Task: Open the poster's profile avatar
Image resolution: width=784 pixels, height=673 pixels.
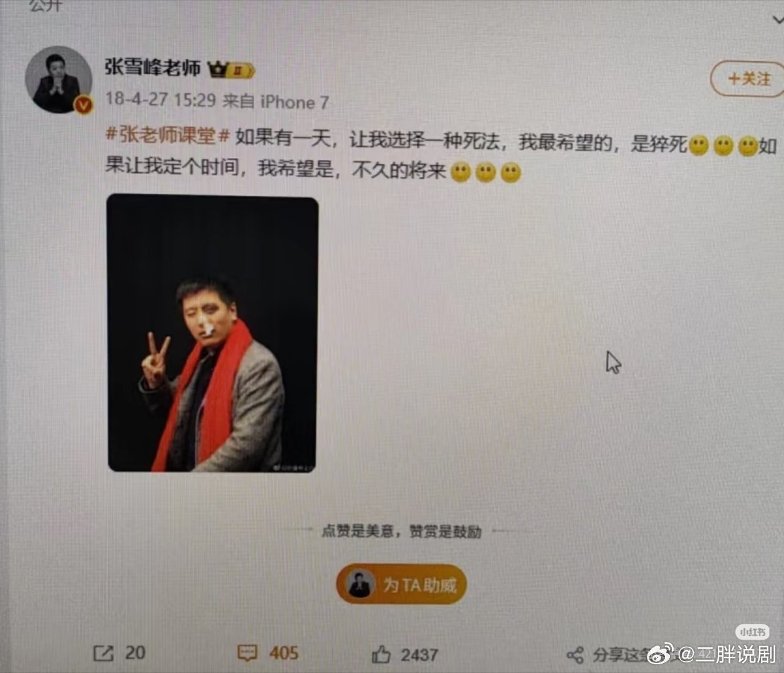Action: pos(59,80)
